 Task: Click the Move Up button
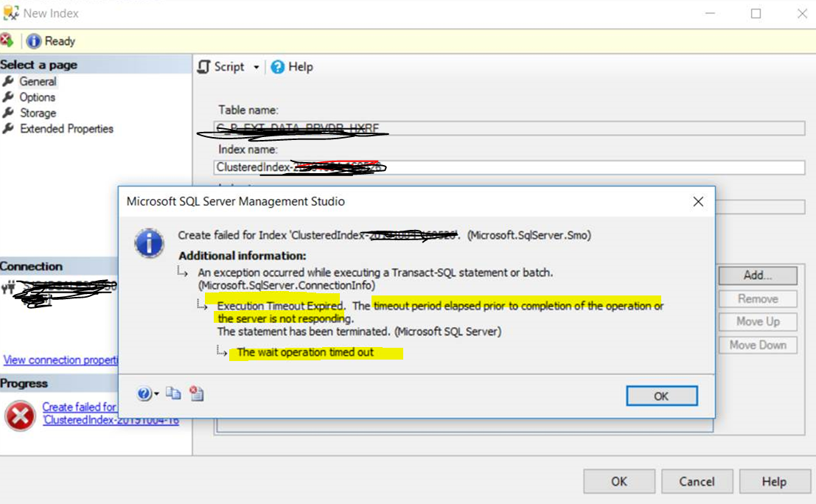[x=758, y=322]
